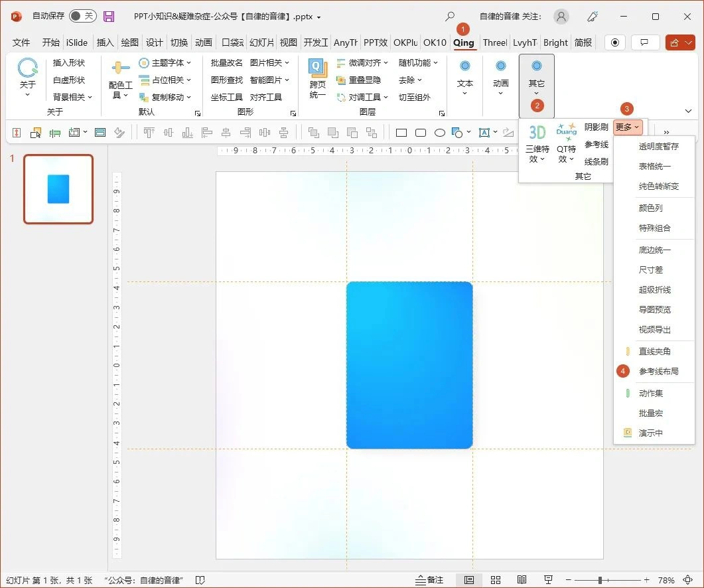Image resolution: width=704 pixels, height=588 pixels.
Task: Open the 更多 dropdown menu
Action: [627, 127]
